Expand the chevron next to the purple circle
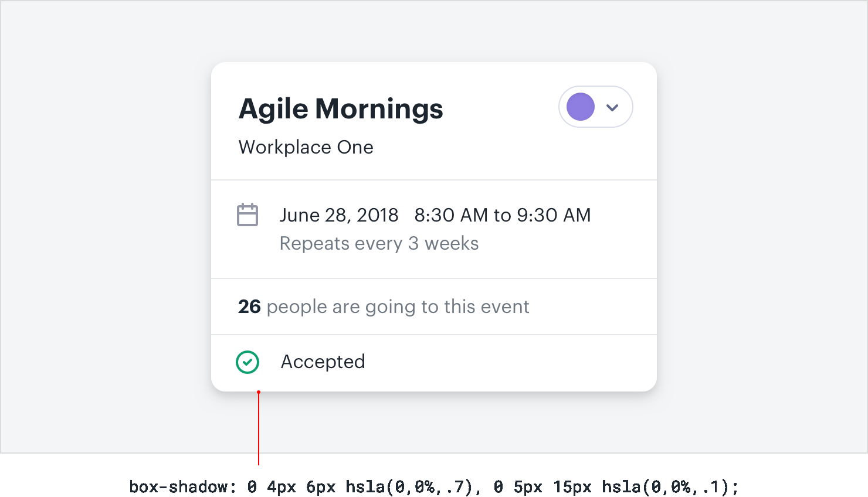 612,107
